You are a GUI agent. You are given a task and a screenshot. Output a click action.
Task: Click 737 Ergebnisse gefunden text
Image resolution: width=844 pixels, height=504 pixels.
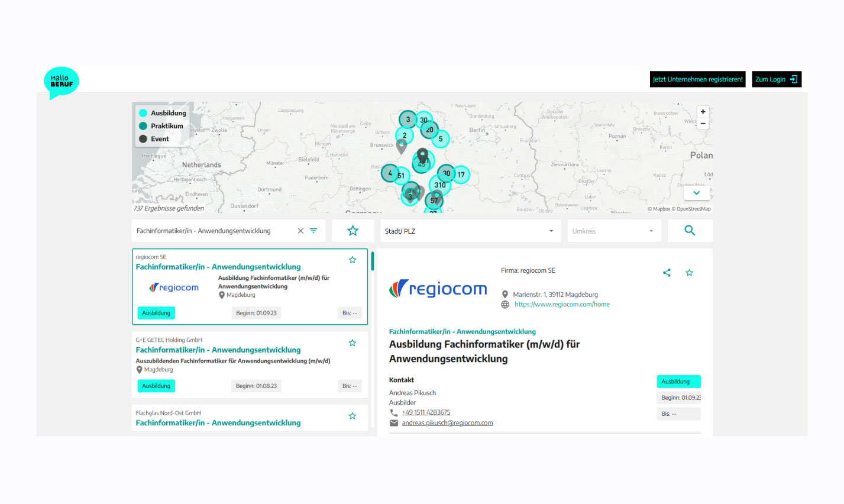click(169, 208)
